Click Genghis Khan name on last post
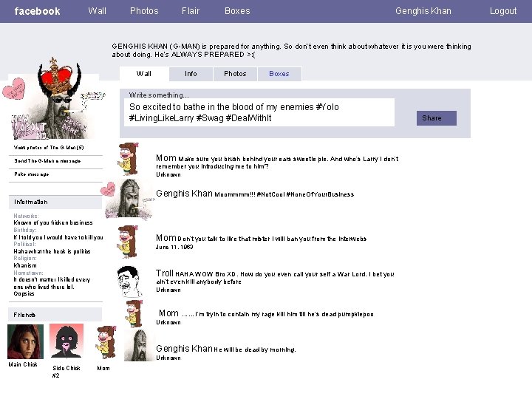This screenshot has width=532, height=399. 184,349
